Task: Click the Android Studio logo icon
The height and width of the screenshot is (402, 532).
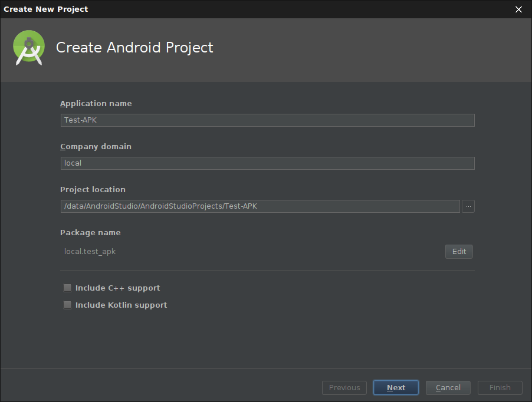Action: coord(29,48)
